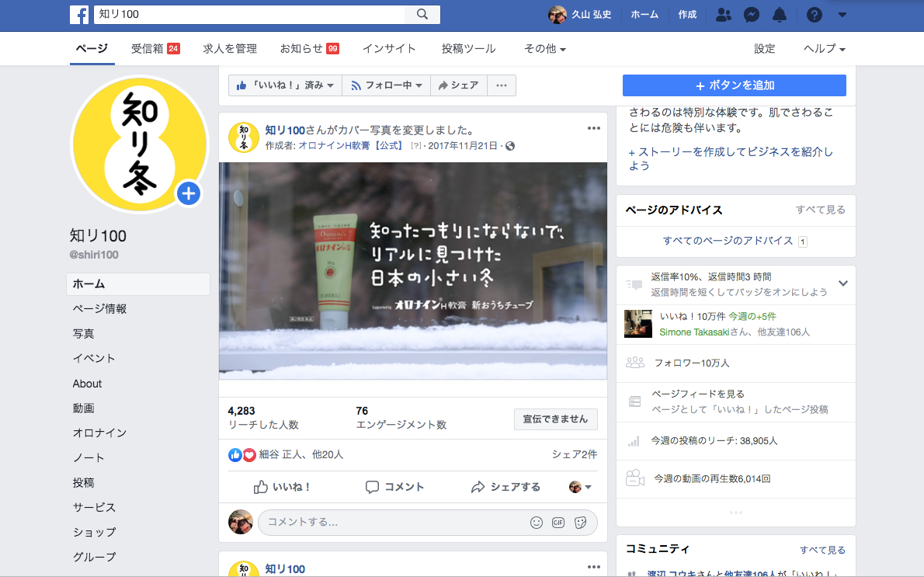Open the notifications bell icon
Image resolution: width=924 pixels, height=577 pixels.
pyautogui.click(x=779, y=15)
